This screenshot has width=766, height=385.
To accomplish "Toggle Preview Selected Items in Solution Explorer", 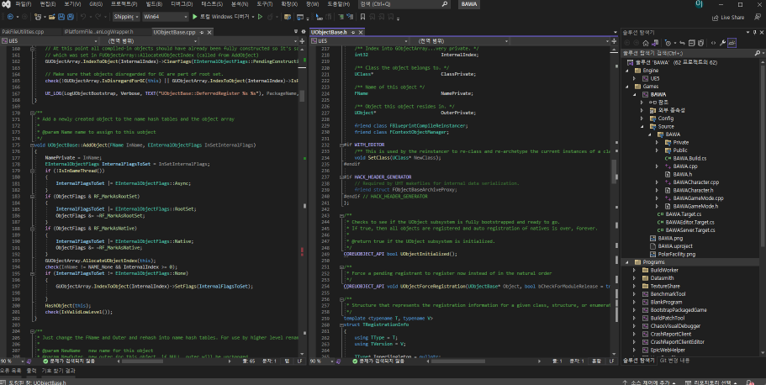I will click(732, 43).
